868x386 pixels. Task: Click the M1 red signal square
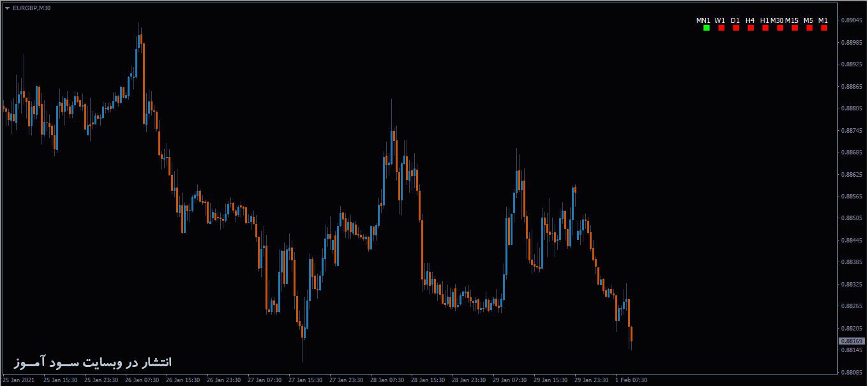(824, 27)
